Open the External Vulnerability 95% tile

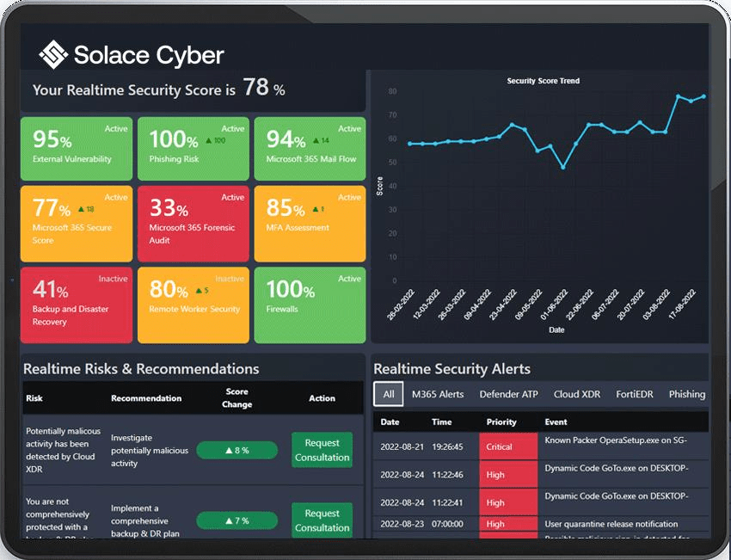(x=77, y=149)
